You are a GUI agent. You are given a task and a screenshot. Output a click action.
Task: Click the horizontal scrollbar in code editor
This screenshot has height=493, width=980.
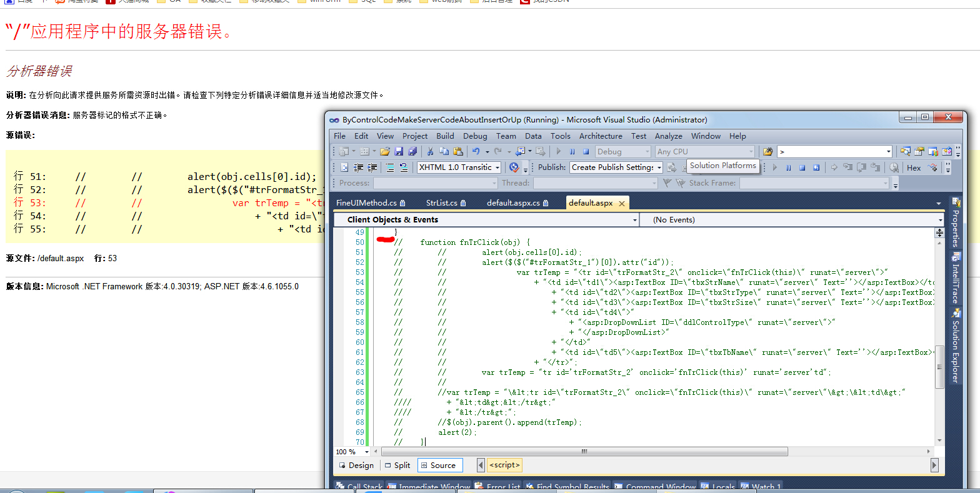click(x=584, y=451)
